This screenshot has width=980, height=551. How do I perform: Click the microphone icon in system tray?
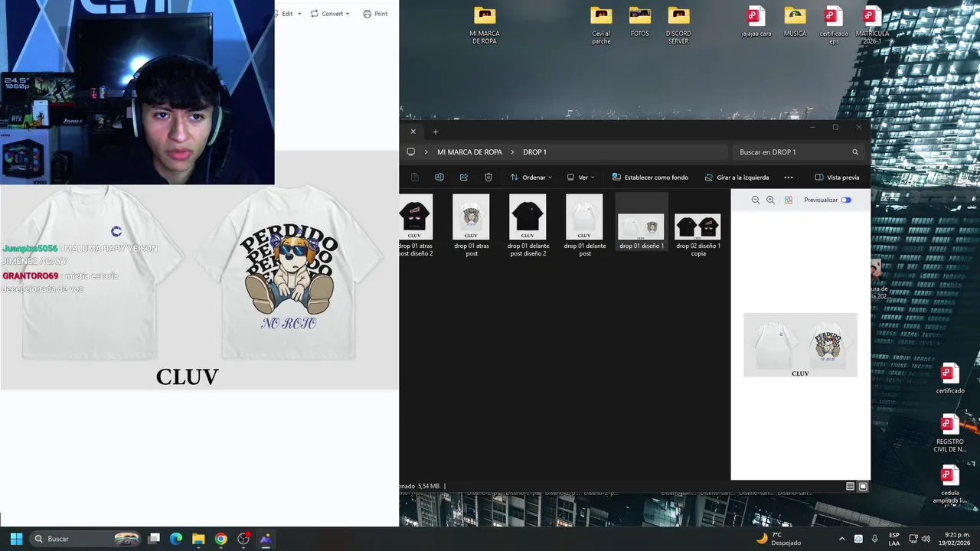click(874, 539)
